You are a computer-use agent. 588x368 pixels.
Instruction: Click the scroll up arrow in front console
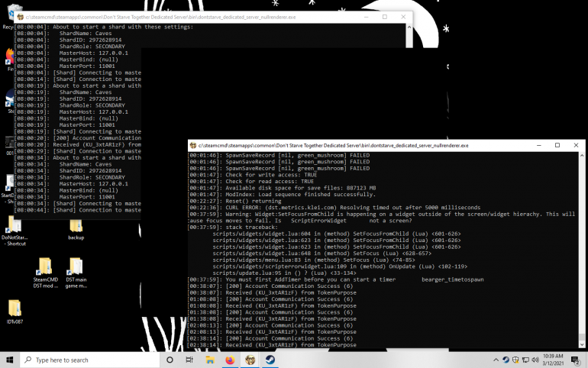tap(582, 155)
